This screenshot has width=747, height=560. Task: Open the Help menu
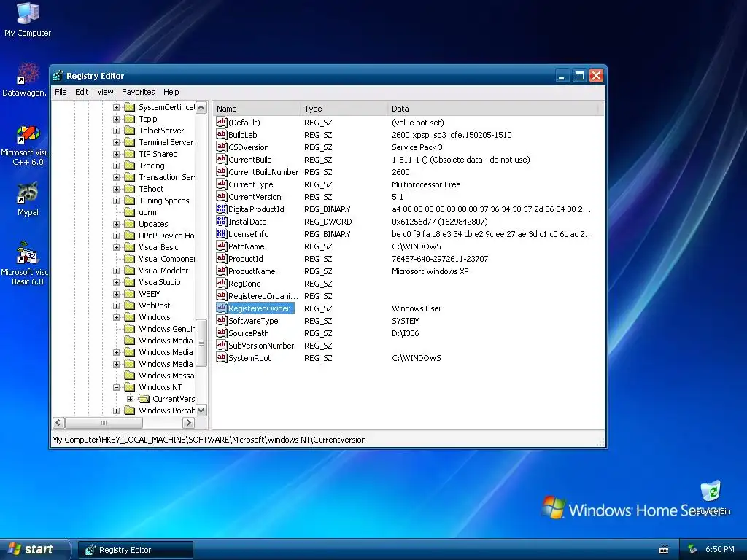tap(171, 92)
